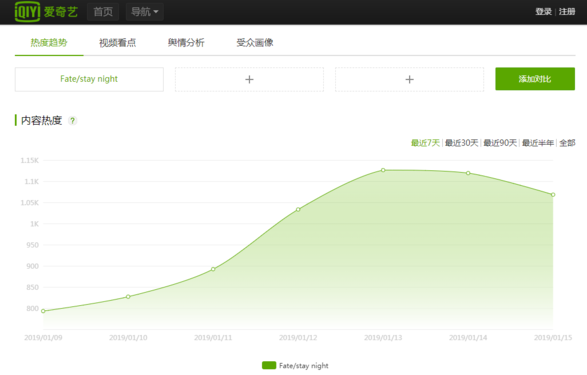587x375 pixels.
Task: Click the 1K y-axis label
Action: click(x=34, y=224)
